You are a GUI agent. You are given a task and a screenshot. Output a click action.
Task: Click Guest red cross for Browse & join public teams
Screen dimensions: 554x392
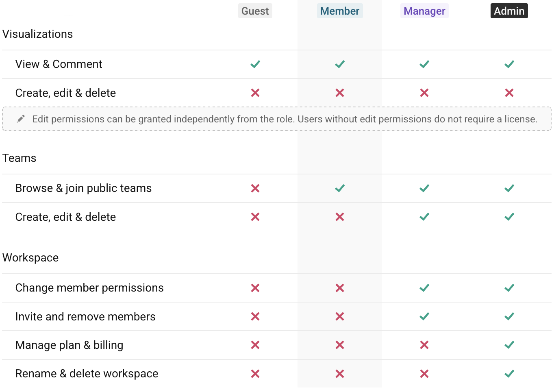(x=255, y=188)
